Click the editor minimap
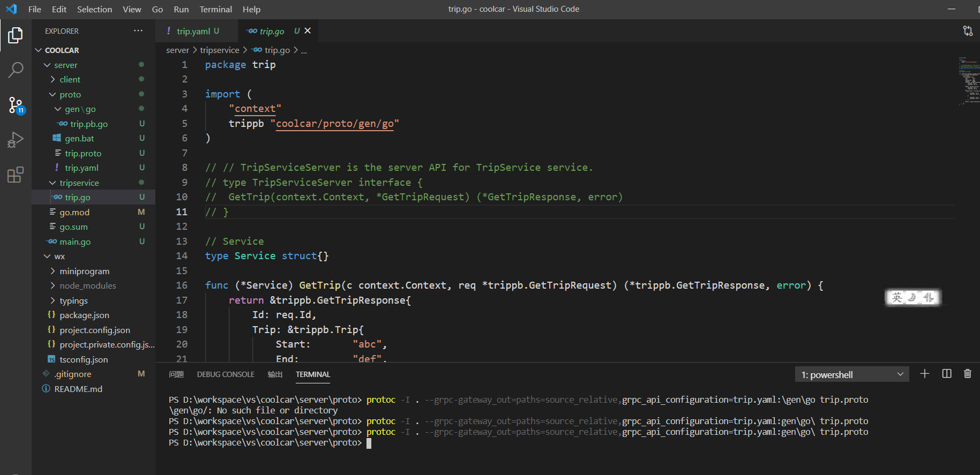Viewport: 980px width, 475px height. [968, 80]
